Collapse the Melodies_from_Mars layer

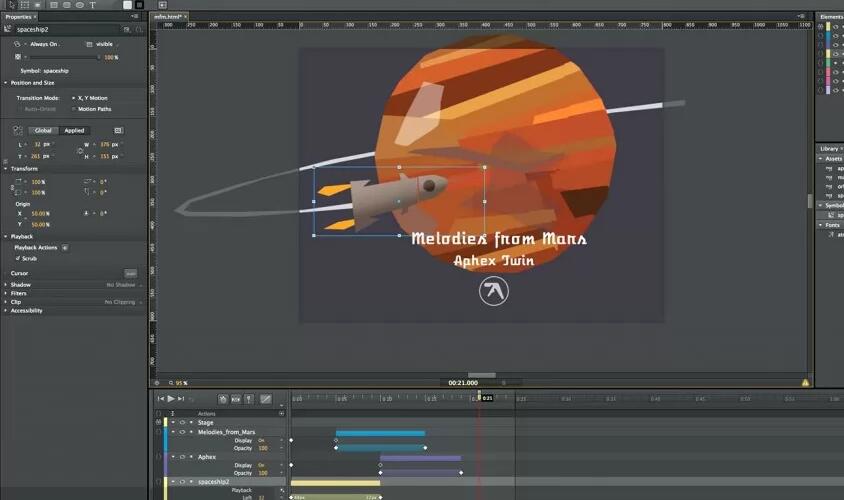(x=173, y=432)
